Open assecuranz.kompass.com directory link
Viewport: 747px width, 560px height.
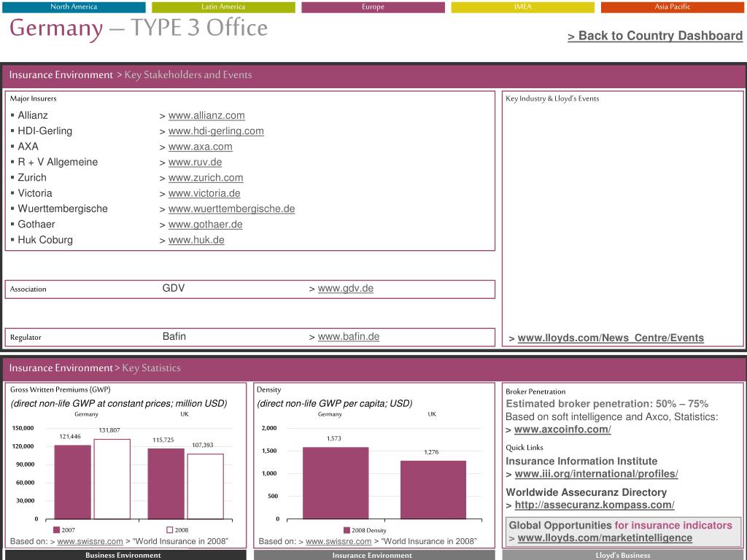595,505
